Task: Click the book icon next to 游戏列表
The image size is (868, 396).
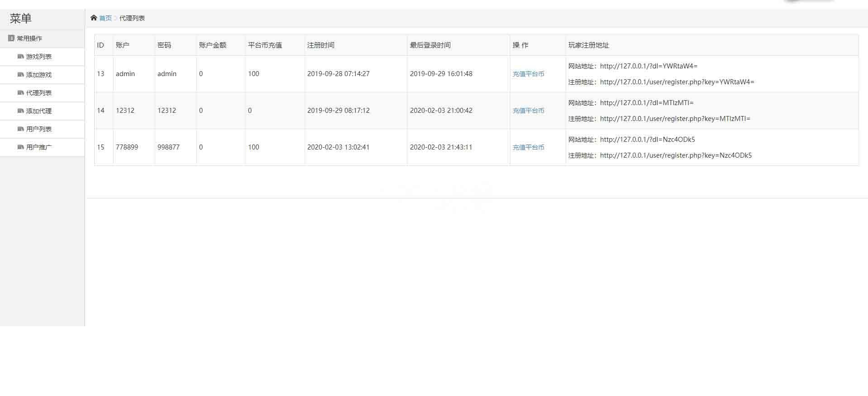Action: pos(20,57)
